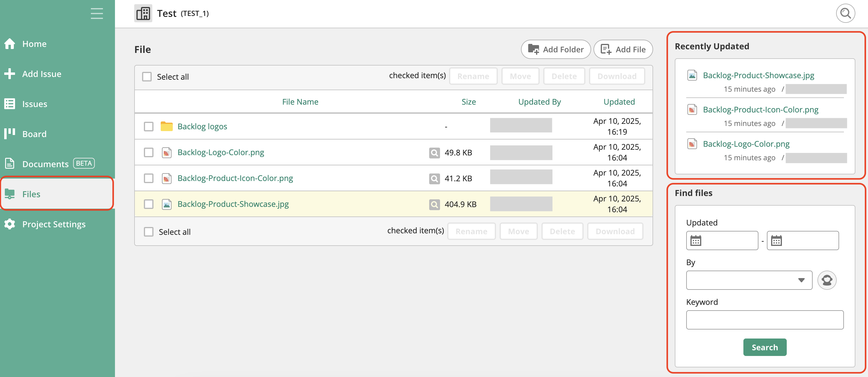Tick the Backlog-Logo-Color.png checkbox
Viewport: 868px width, 377px height.
point(149,152)
